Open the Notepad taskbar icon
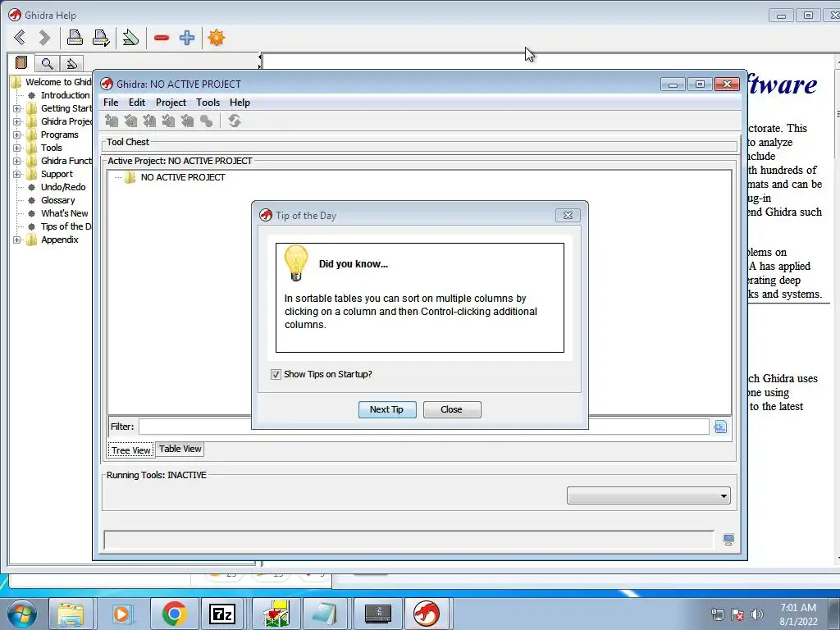 coord(326,614)
